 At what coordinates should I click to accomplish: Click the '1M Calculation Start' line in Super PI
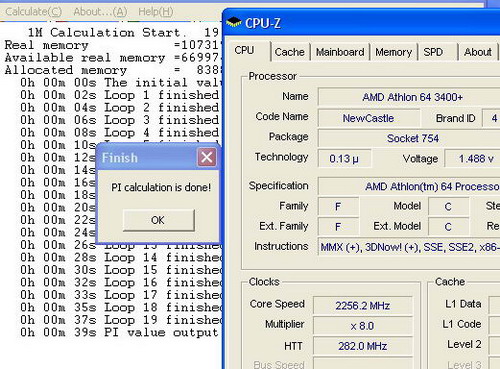[123, 32]
